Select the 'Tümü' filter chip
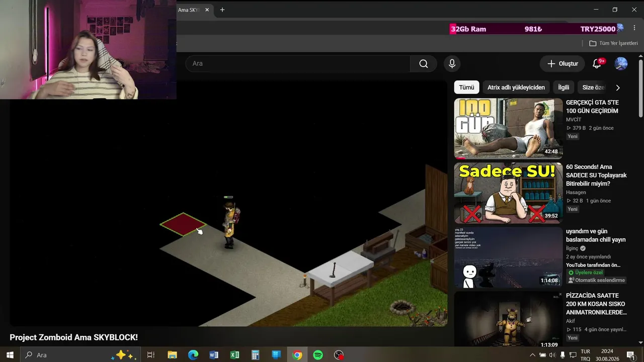The image size is (644, 362). [x=466, y=87]
